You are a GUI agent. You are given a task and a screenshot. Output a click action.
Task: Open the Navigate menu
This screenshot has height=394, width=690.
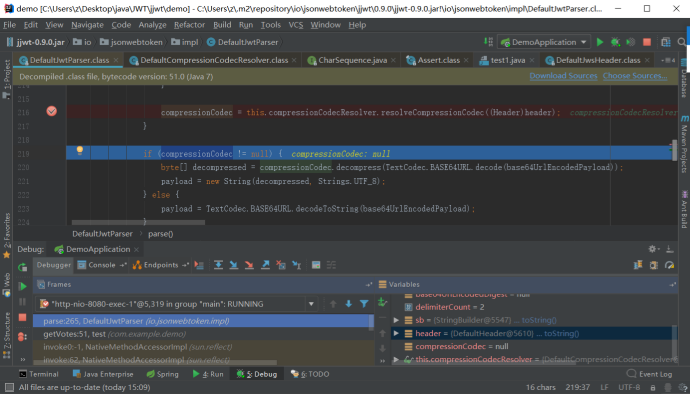click(x=88, y=25)
